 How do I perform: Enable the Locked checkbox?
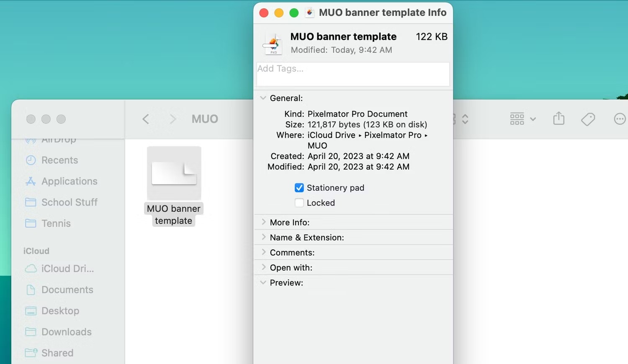[x=299, y=203]
